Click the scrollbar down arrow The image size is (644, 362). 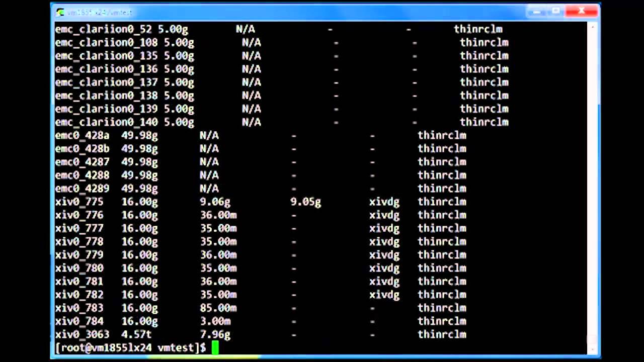coord(593,349)
